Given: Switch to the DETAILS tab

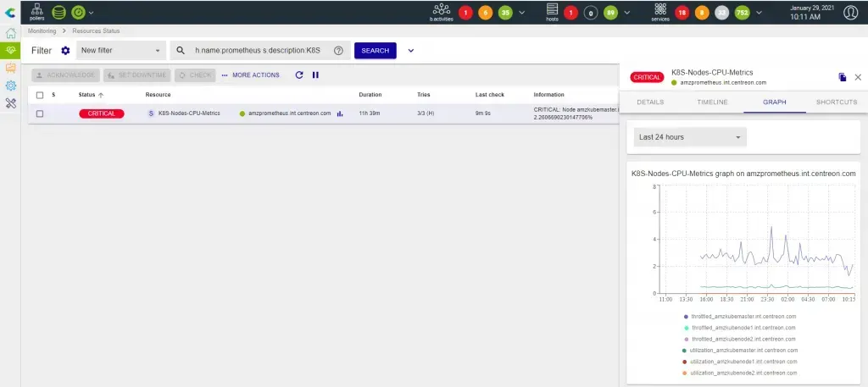Looking at the screenshot, I should click(x=650, y=102).
